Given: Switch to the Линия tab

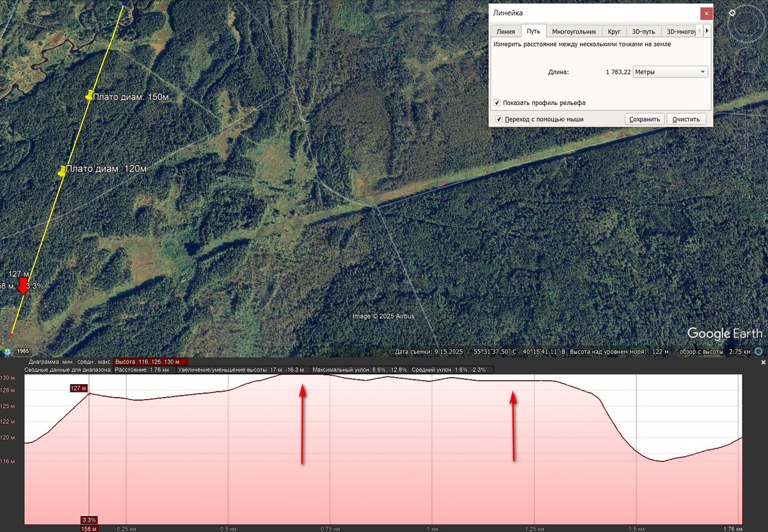Looking at the screenshot, I should point(506,31).
